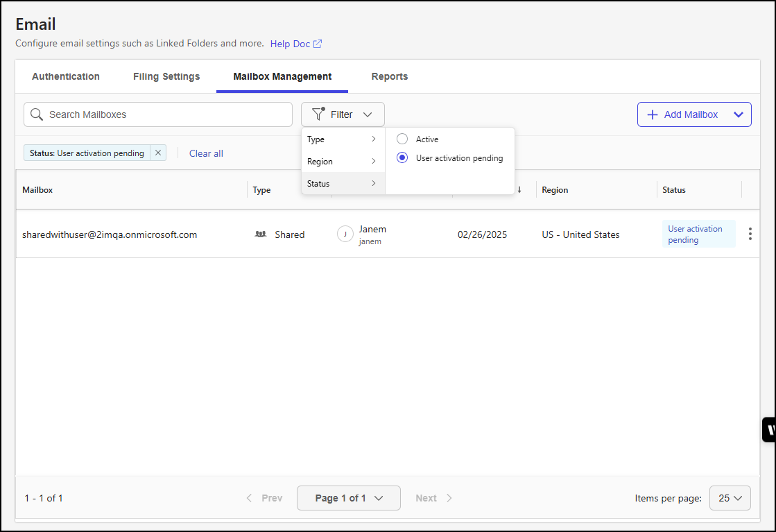Click inside the Search Mailboxes field
Viewport: 776px width, 532px height.
pos(139,114)
